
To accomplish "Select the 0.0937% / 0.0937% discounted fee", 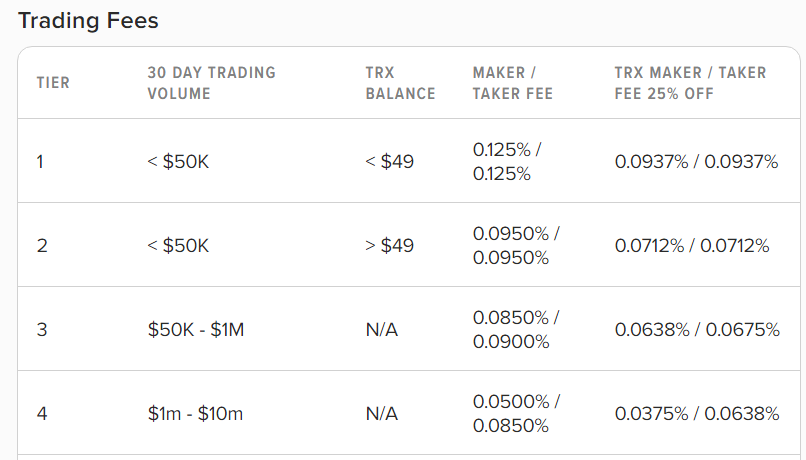I will point(697,162).
